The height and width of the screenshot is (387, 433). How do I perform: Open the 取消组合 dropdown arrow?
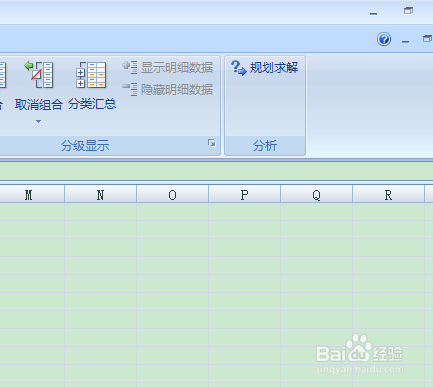[38, 122]
